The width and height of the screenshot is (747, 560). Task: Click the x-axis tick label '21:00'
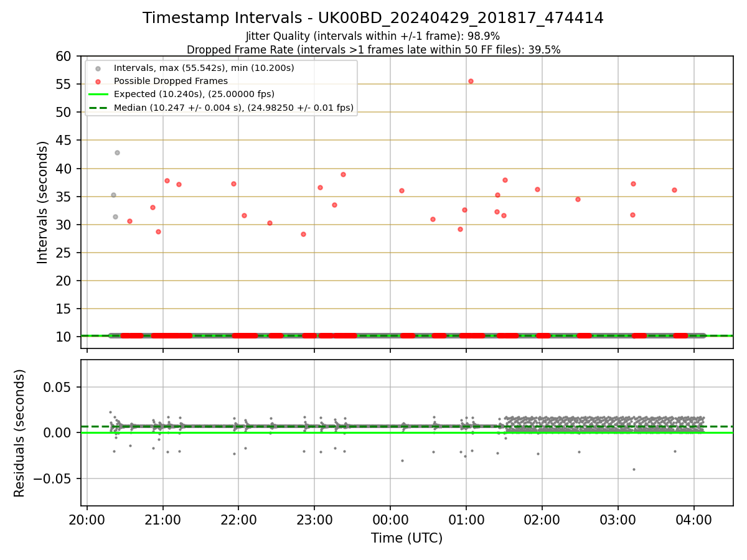point(163,519)
